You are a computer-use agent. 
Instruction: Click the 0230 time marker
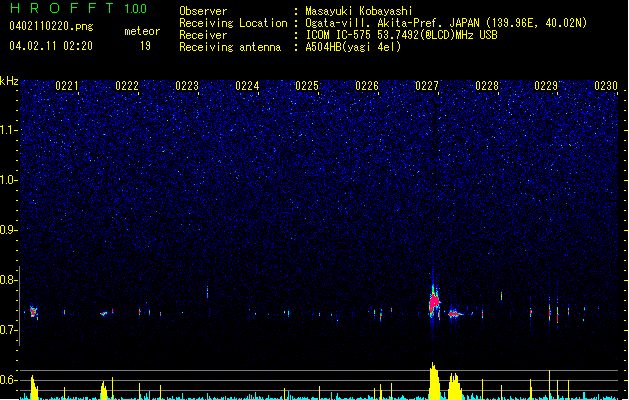(x=606, y=86)
